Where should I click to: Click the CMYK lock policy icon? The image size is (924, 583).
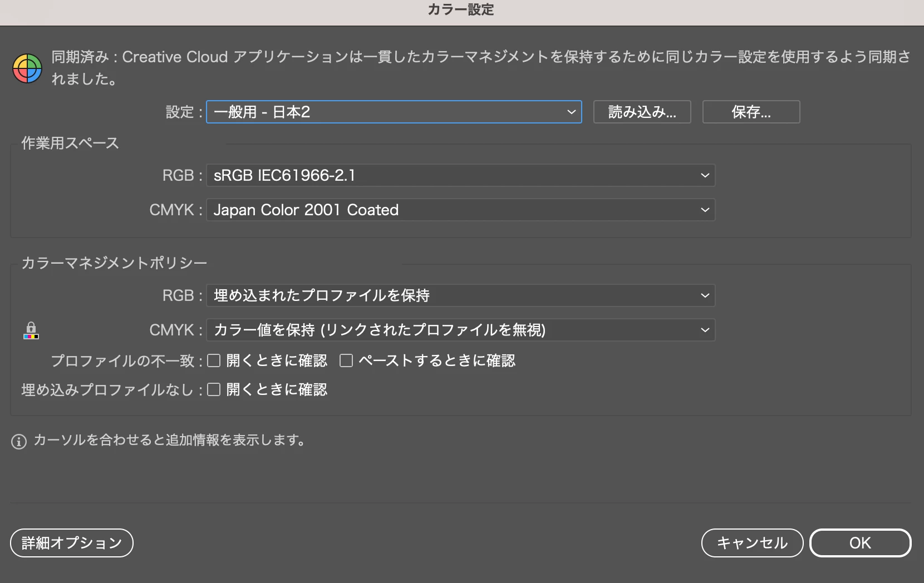(x=31, y=330)
